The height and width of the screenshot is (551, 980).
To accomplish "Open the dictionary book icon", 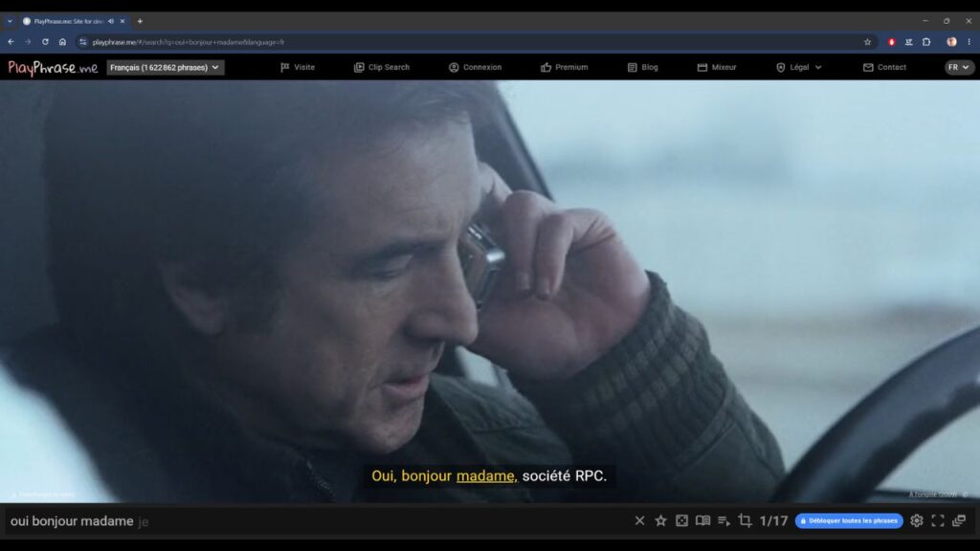I will point(702,520).
